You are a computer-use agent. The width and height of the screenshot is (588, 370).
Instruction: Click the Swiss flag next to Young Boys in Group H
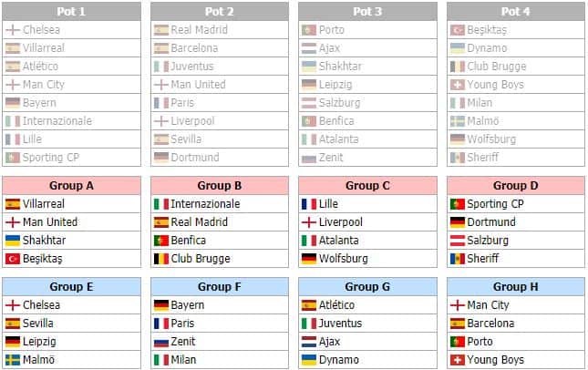tap(457, 360)
